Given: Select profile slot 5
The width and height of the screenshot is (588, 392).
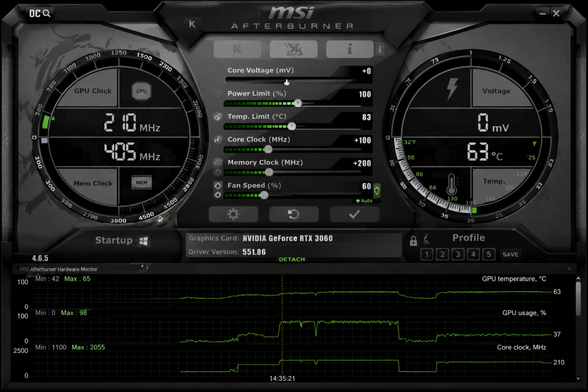Looking at the screenshot, I should pos(489,254).
